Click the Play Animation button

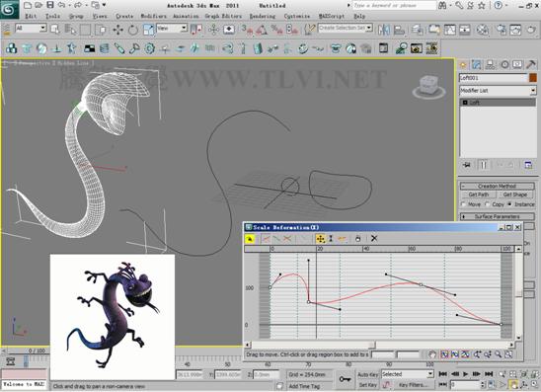(x=465, y=374)
